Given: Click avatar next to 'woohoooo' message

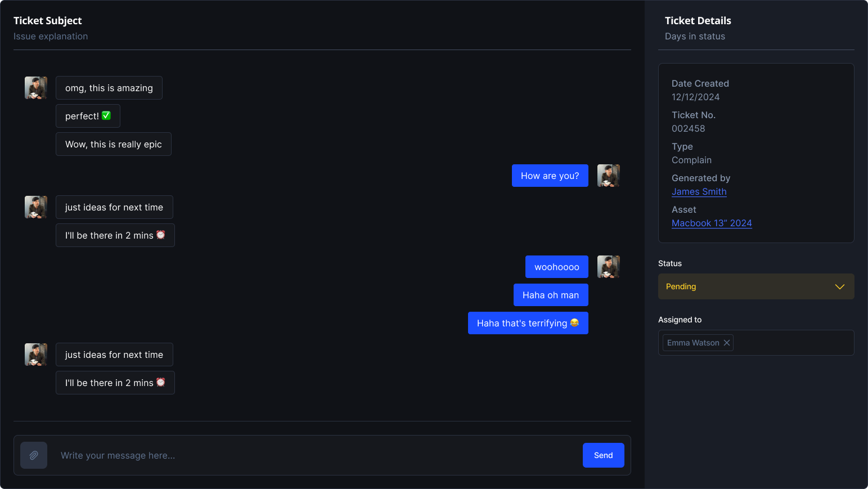Looking at the screenshot, I should click(x=608, y=267).
